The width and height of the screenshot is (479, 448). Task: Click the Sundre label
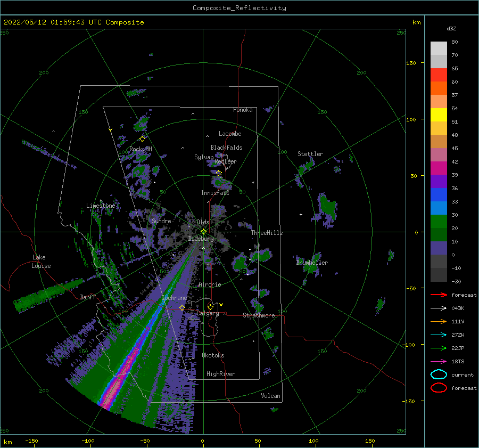[161, 221]
